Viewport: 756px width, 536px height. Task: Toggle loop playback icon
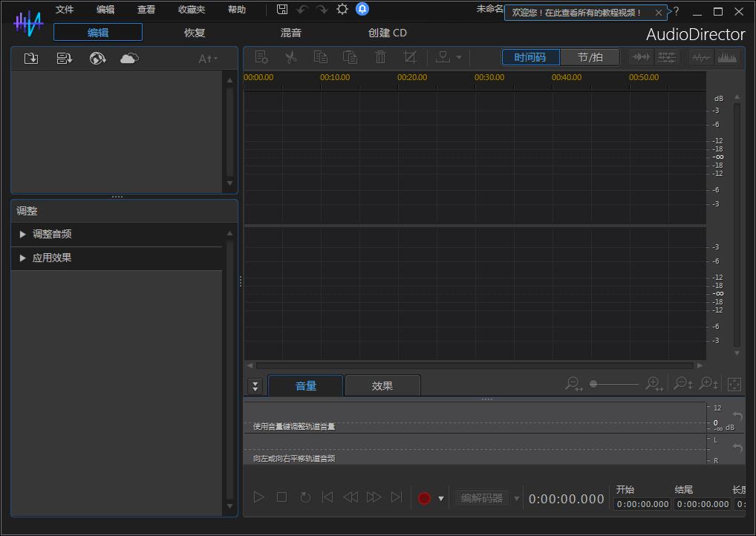[x=305, y=497]
